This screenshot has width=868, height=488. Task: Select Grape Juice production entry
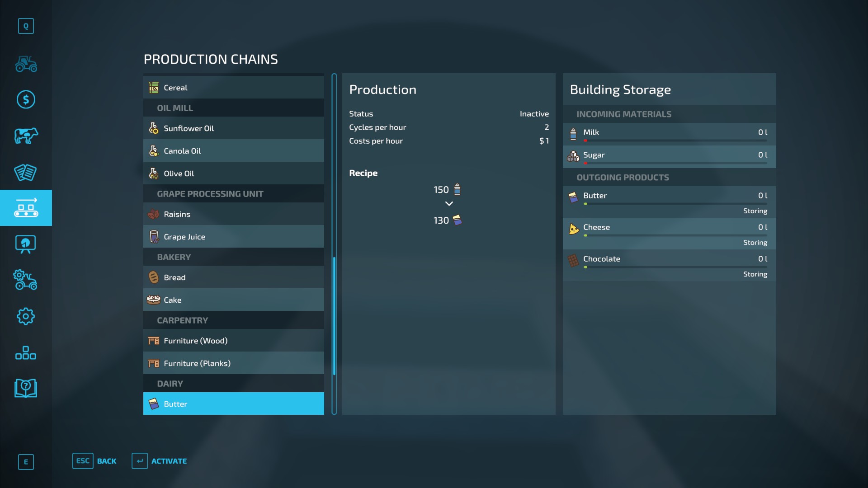tap(233, 237)
